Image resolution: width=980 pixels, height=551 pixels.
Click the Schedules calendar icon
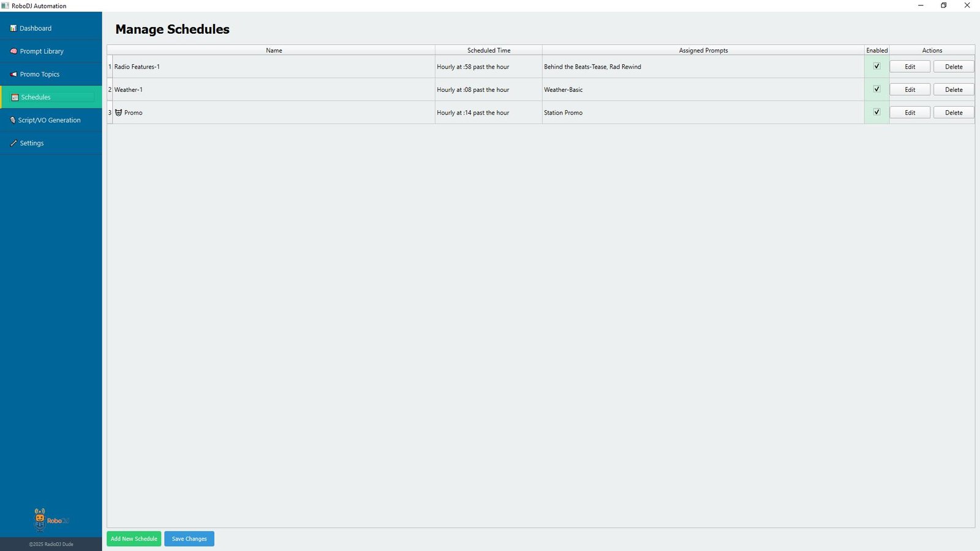click(x=15, y=97)
